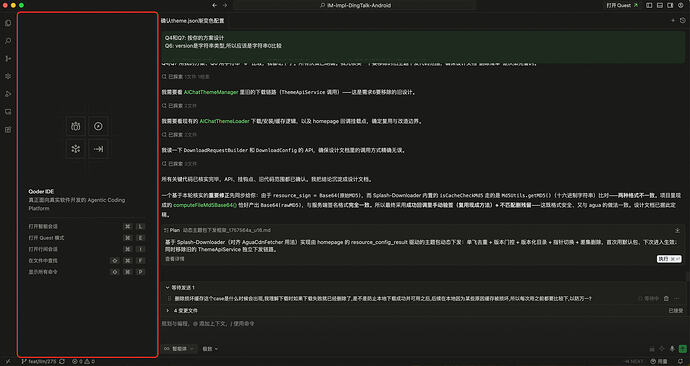Click the IM-Impl-DingTalk-Android command center search
The width and height of the screenshot is (690, 366).
(x=355, y=5)
